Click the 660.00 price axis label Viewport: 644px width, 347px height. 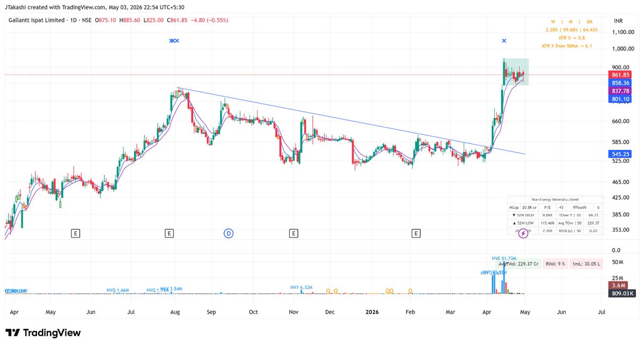620,121
